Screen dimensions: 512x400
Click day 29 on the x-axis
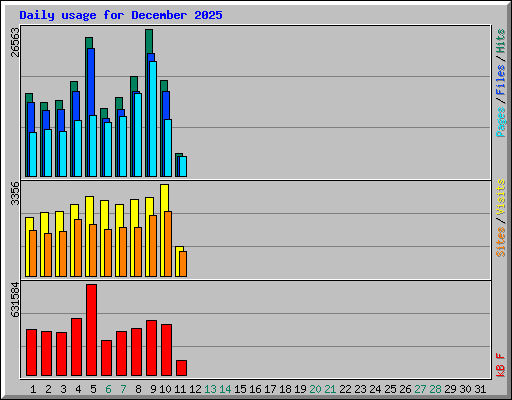[x=450, y=389]
